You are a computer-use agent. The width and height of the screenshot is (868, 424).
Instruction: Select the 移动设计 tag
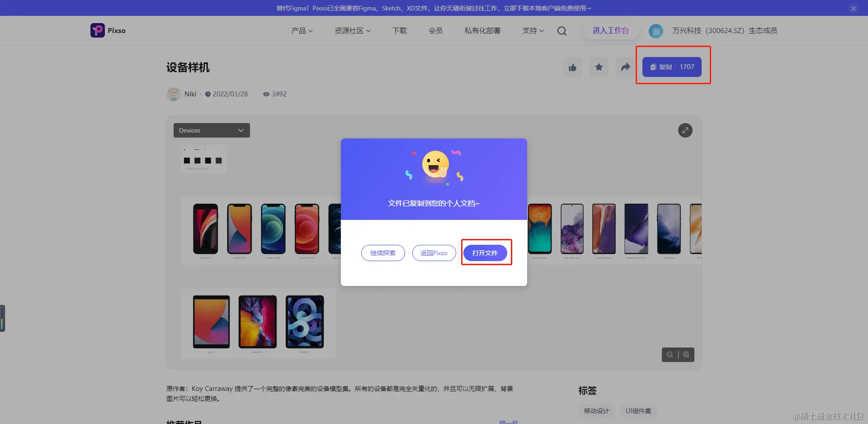point(596,411)
